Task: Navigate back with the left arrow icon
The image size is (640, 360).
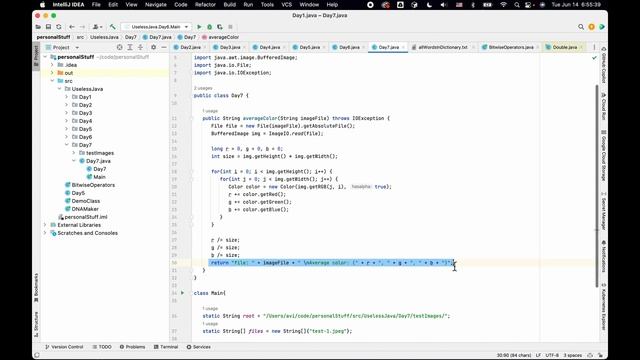Action: (x=72, y=27)
